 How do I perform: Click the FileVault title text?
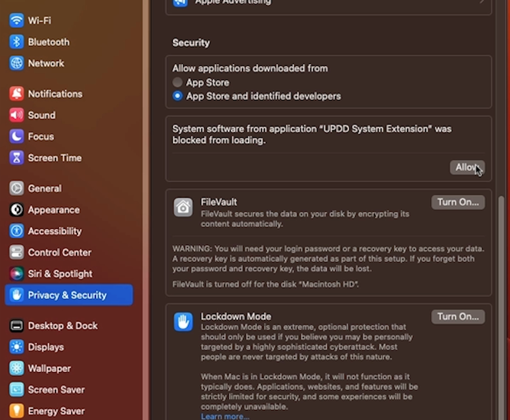click(219, 202)
